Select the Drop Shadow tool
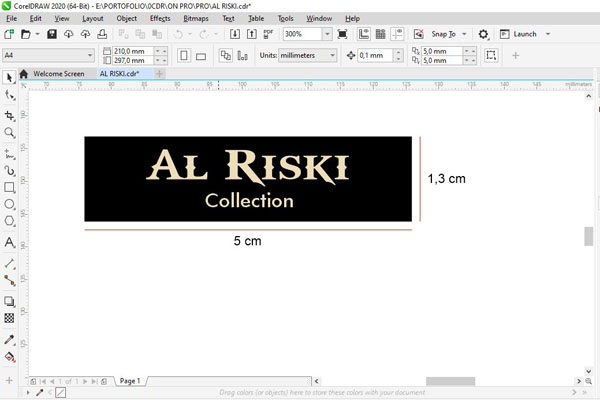Image resolution: width=600 pixels, height=400 pixels. pos(9,301)
